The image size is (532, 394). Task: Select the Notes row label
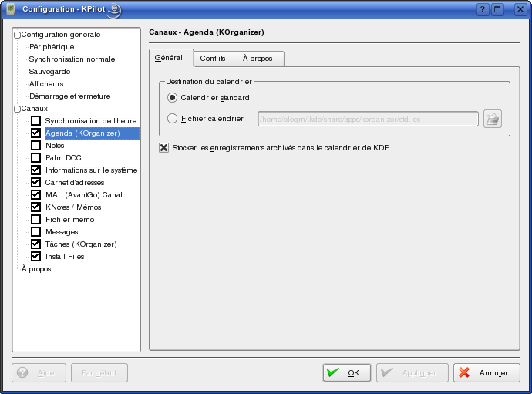pos(55,146)
